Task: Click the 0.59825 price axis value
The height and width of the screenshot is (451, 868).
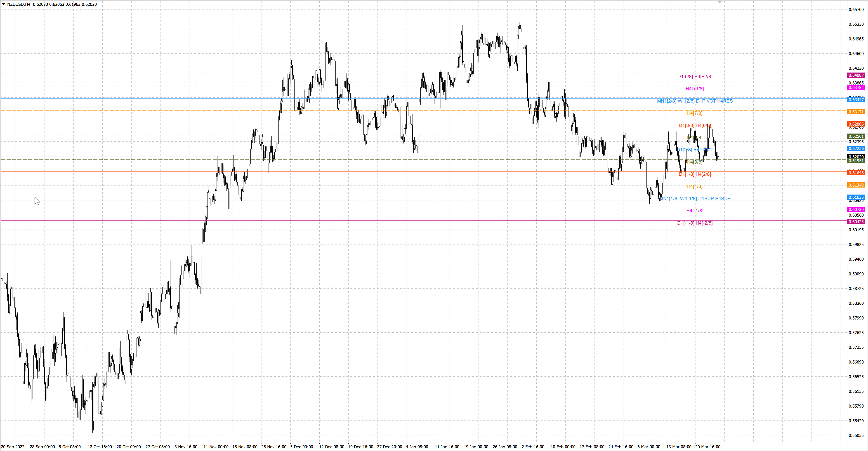Action: coord(856,244)
